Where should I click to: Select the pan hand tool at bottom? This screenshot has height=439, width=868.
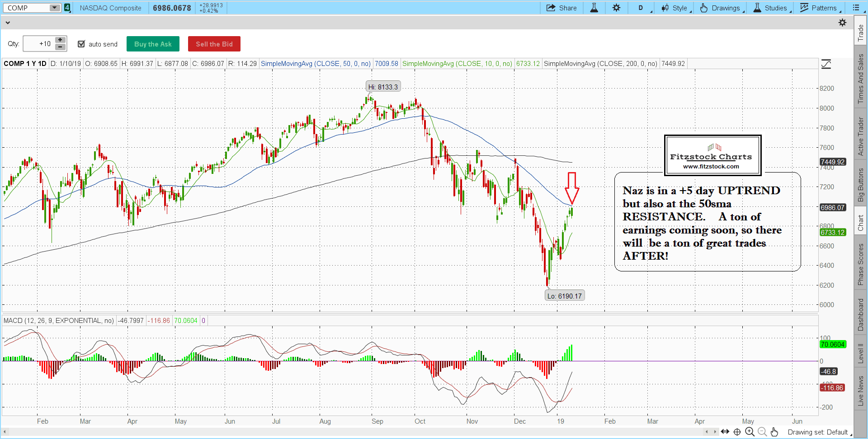[x=774, y=432]
